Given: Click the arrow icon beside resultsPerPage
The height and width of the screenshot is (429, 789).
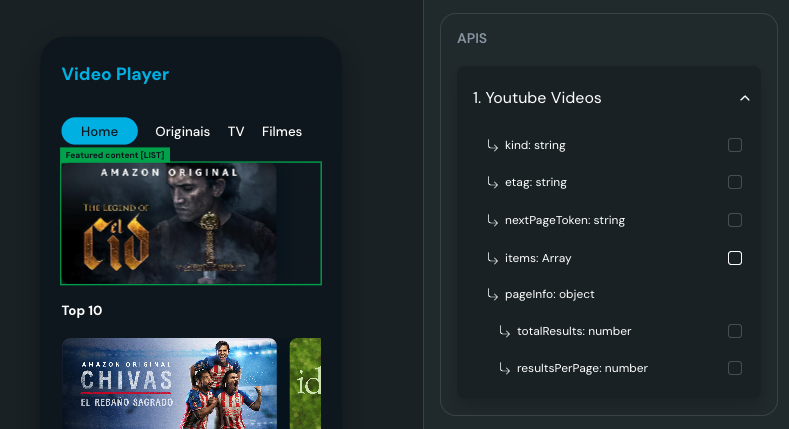Looking at the screenshot, I should (x=504, y=368).
